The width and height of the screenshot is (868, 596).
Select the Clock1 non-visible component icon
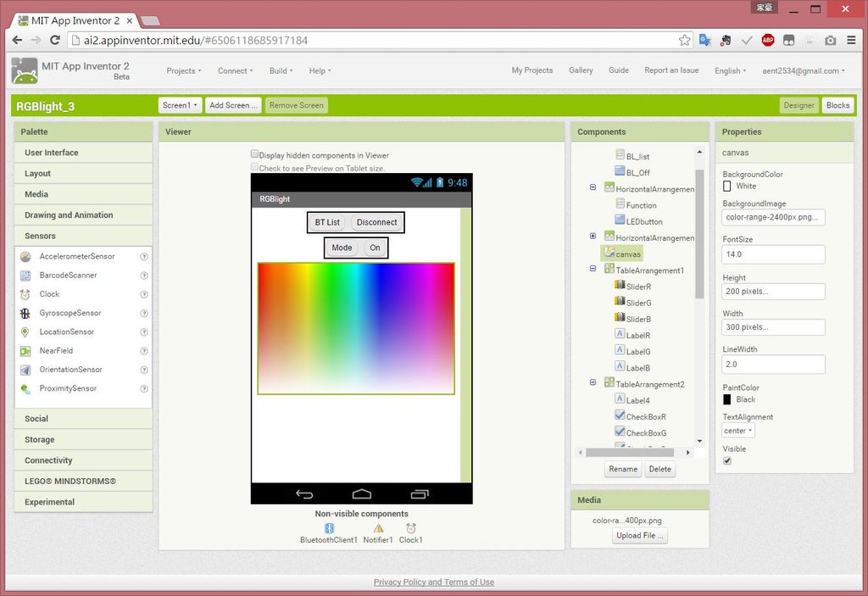[x=411, y=528]
